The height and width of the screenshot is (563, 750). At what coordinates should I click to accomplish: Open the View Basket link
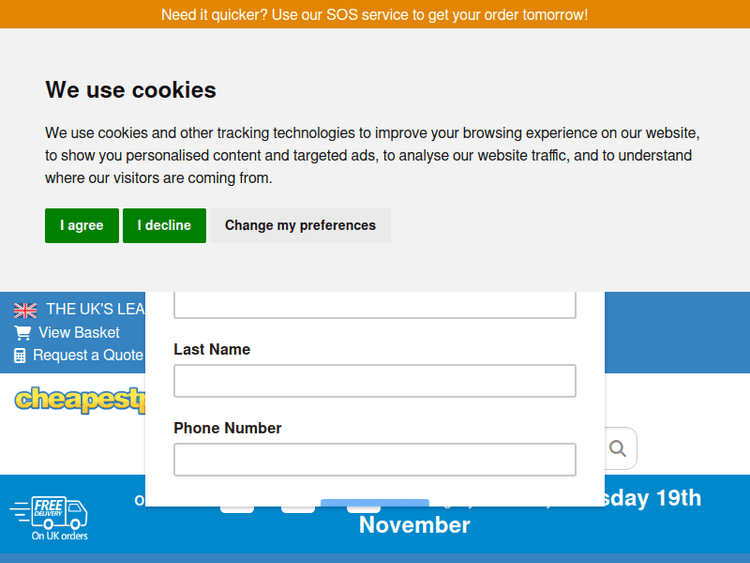click(x=79, y=333)
